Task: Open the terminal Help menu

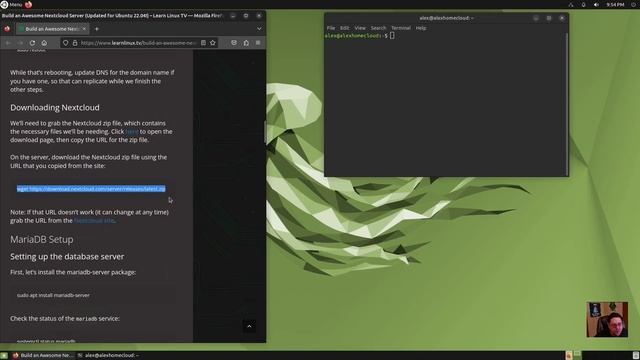Action: (x=421, y=28)
